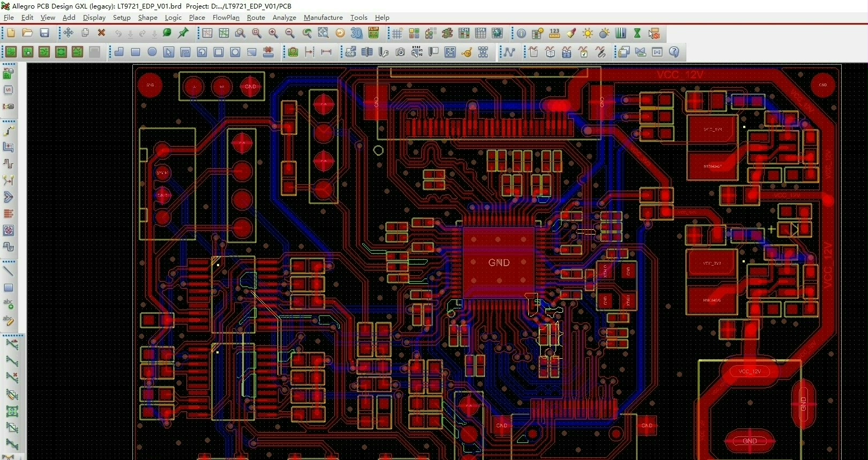Open the 3D viewer
The height and width of the screenshot is (460, 868).
[x=357, y=33]
